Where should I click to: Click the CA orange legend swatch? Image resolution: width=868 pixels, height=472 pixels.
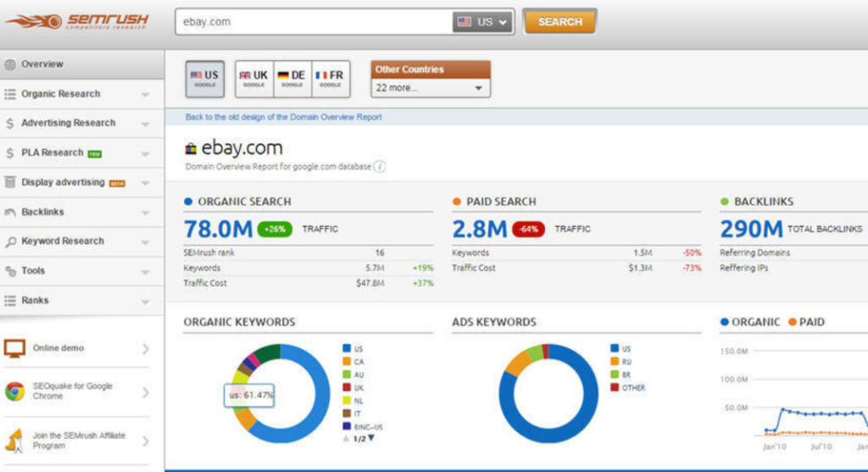[347, 361]
